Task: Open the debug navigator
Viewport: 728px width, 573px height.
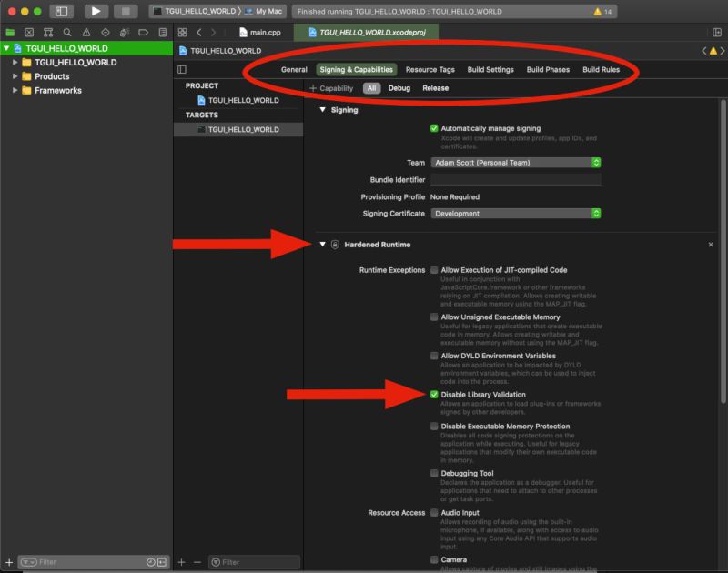Action: 125,32
